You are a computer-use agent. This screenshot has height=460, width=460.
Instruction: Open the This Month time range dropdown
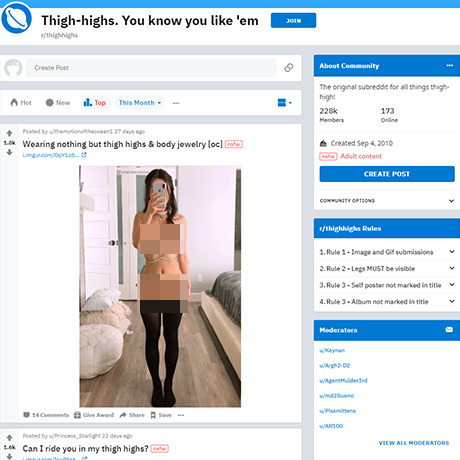point(140,103)
